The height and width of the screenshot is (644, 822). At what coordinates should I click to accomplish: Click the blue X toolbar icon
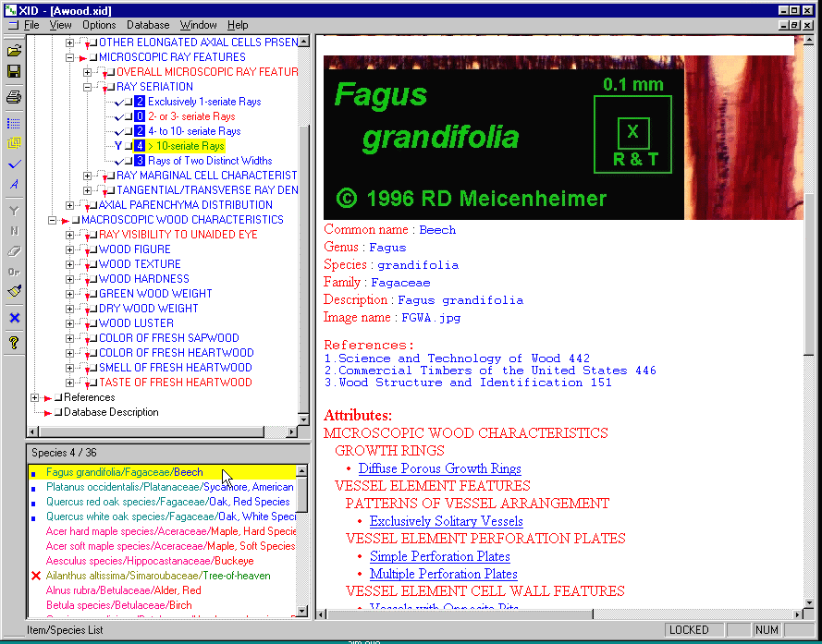tap(14, 318)
